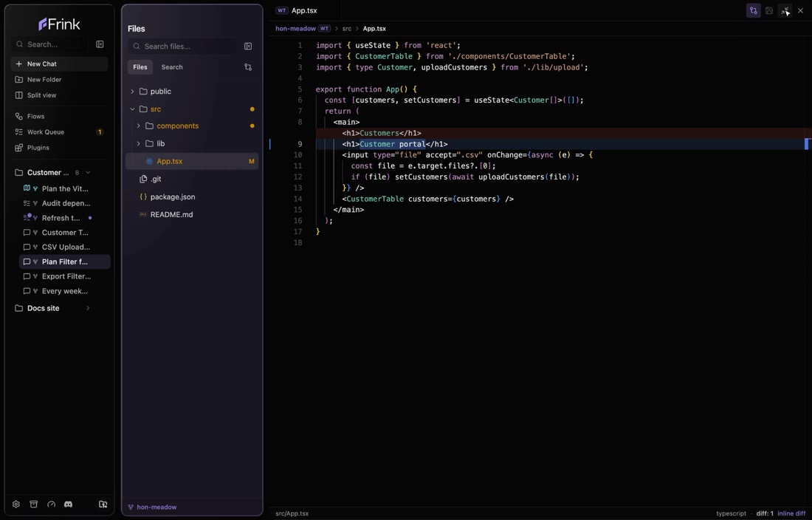812x520 pixels.
Task: Open the folder icon at sidebar bottom right
Action: [103, 504]
